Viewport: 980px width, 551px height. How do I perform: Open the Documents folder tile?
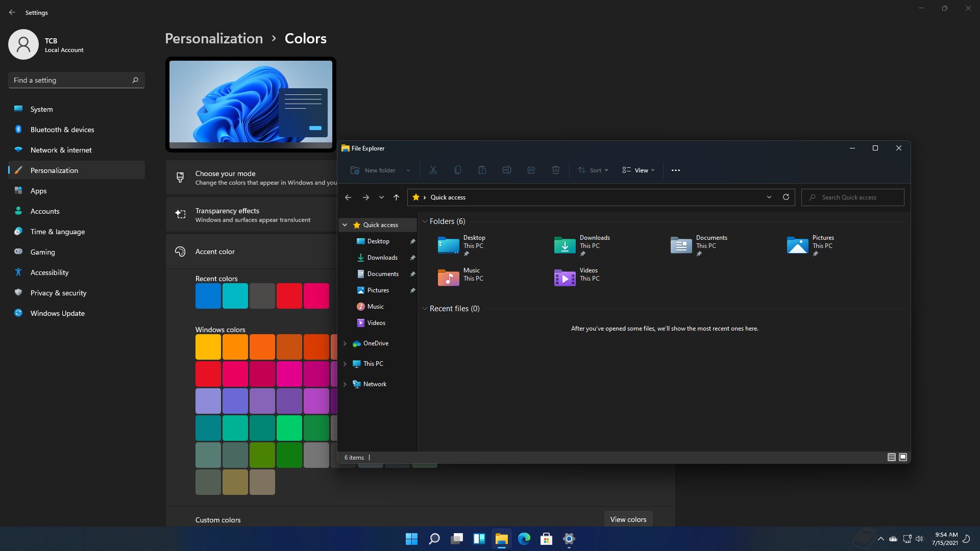tap(699, 246)
